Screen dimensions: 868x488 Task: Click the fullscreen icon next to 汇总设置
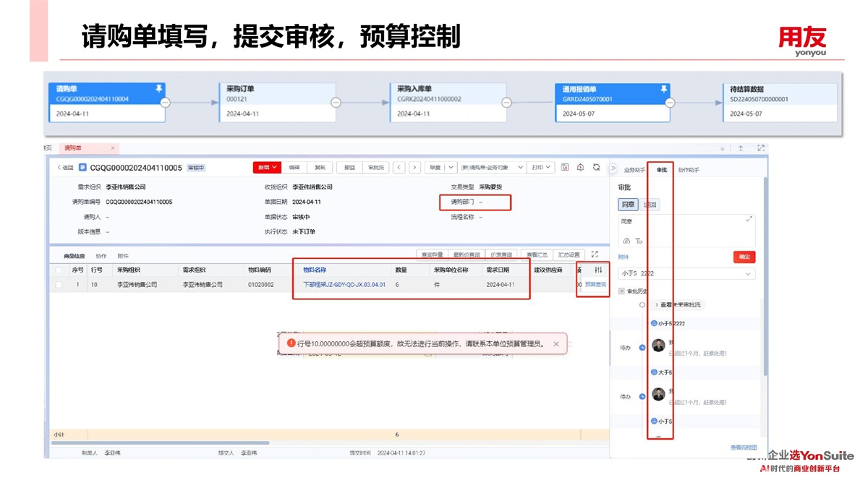coord(595,254)
